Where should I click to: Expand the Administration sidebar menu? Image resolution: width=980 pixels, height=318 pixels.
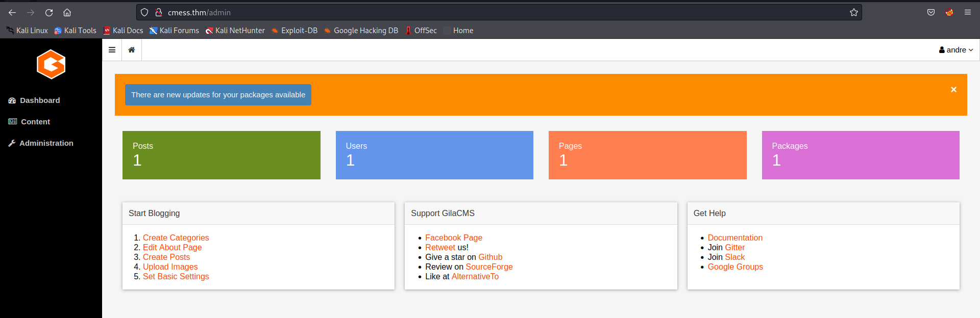pyautogui.click(x=46, y=143)
